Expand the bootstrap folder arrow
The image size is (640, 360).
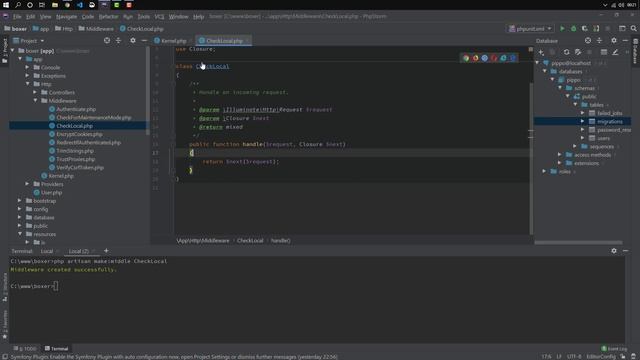click(20, 200)
